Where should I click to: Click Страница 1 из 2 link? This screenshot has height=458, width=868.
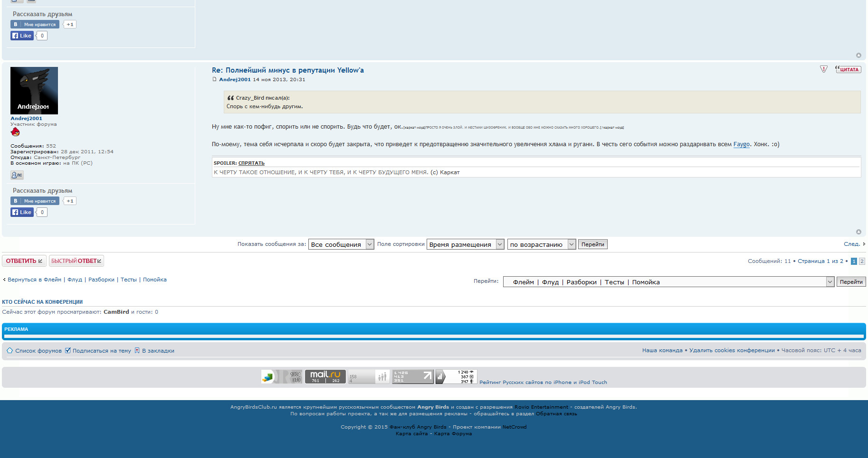(820, 261)
